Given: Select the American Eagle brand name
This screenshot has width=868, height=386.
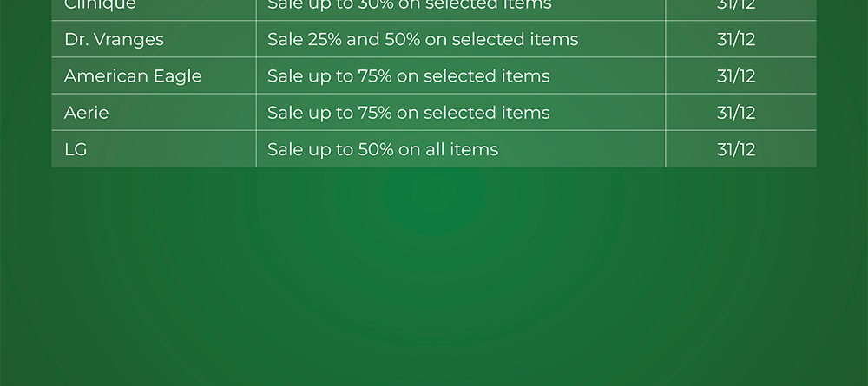Looking at the screenshot, I should [x=133, y=76].
